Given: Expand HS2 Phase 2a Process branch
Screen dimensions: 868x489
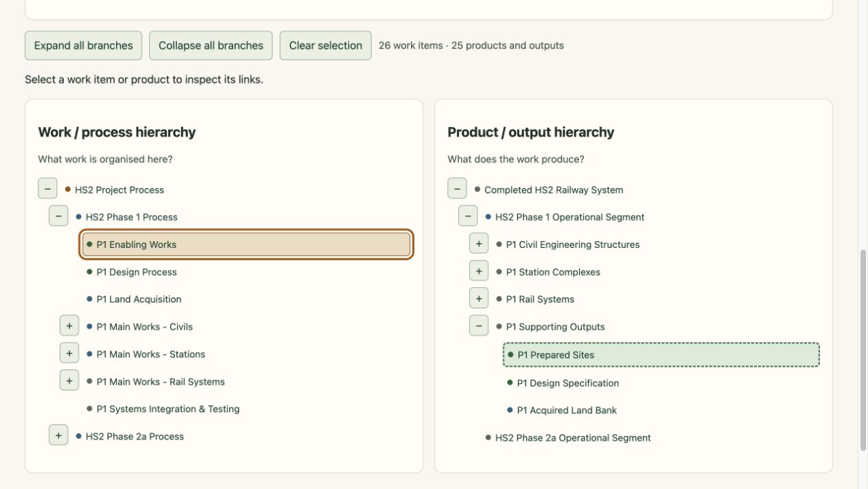Looking at the screenshot, I should (x=58, y=435).
